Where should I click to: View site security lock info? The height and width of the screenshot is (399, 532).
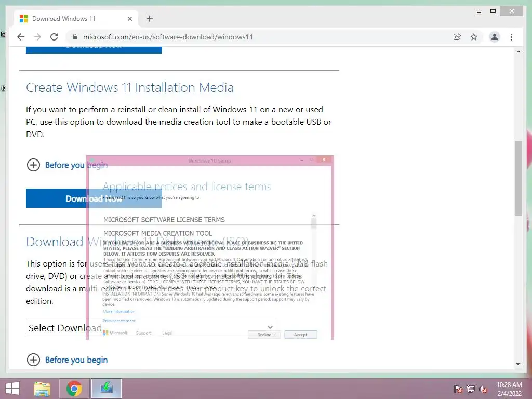point(75,37)
